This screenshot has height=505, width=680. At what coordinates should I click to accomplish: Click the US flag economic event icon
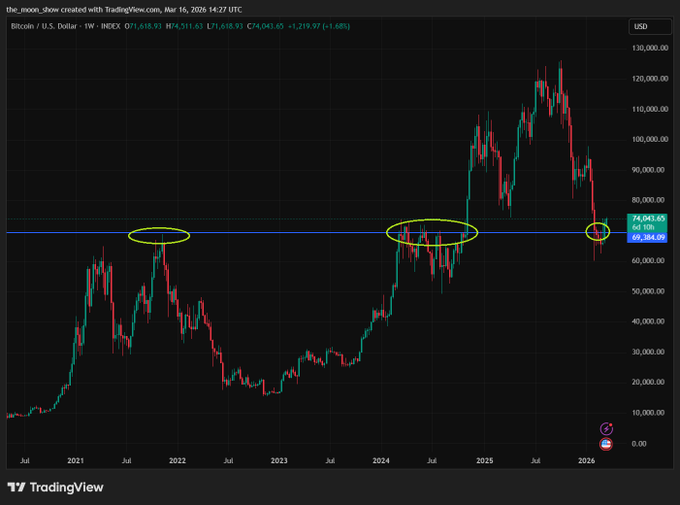tap(605, 443)
